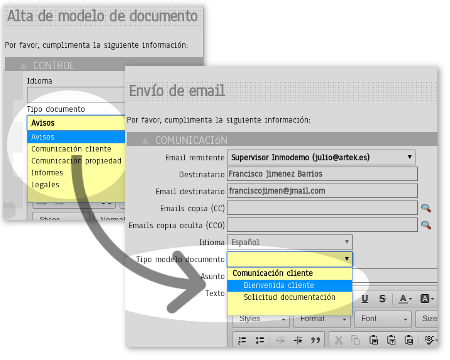The image size is (450, 360).
Task: Insert a numbered list
Action: click(242, 340)
